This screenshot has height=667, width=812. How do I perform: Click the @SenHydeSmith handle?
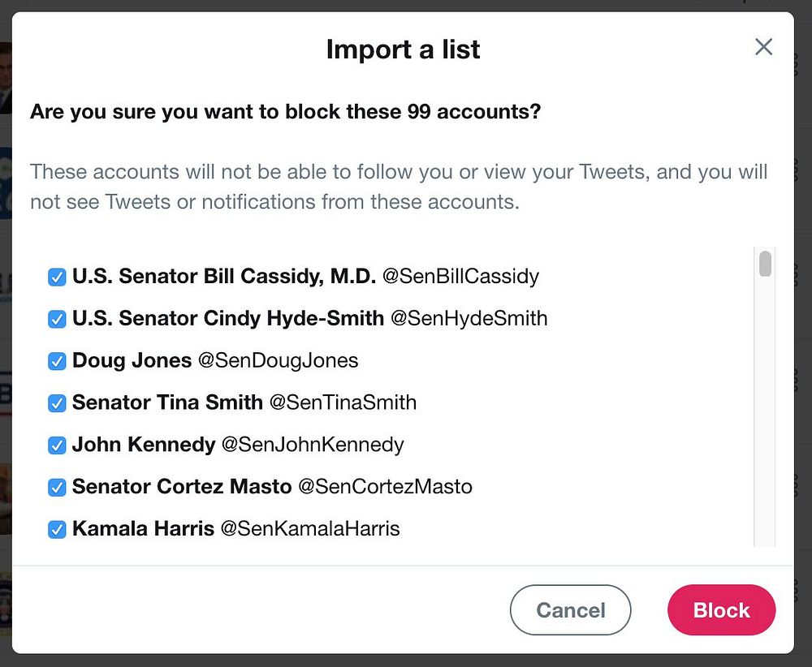(469, 318)
